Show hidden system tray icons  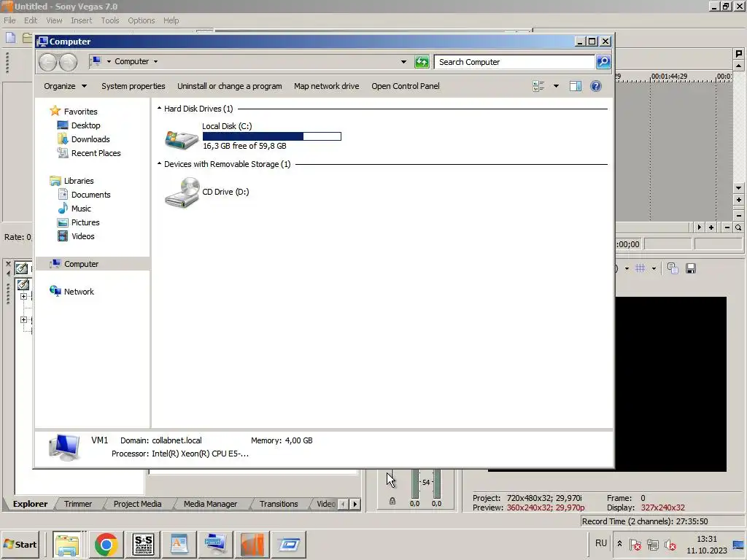click(619, 543)
